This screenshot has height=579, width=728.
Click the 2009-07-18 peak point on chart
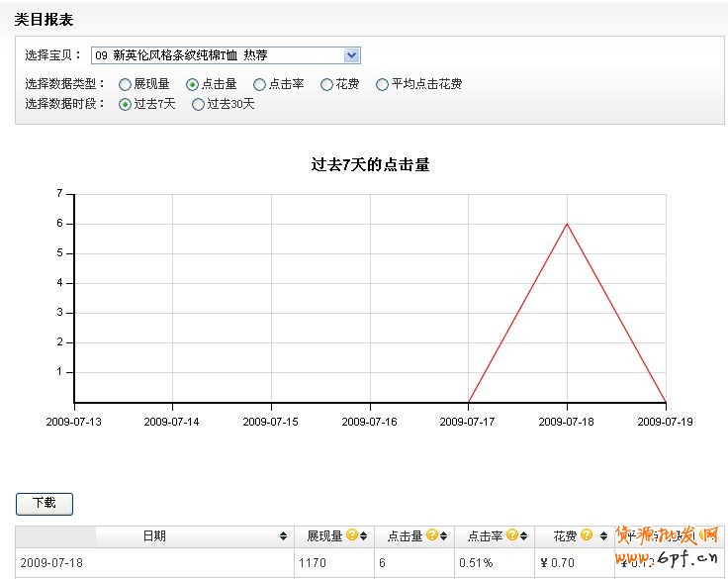(x=567, y=224)
